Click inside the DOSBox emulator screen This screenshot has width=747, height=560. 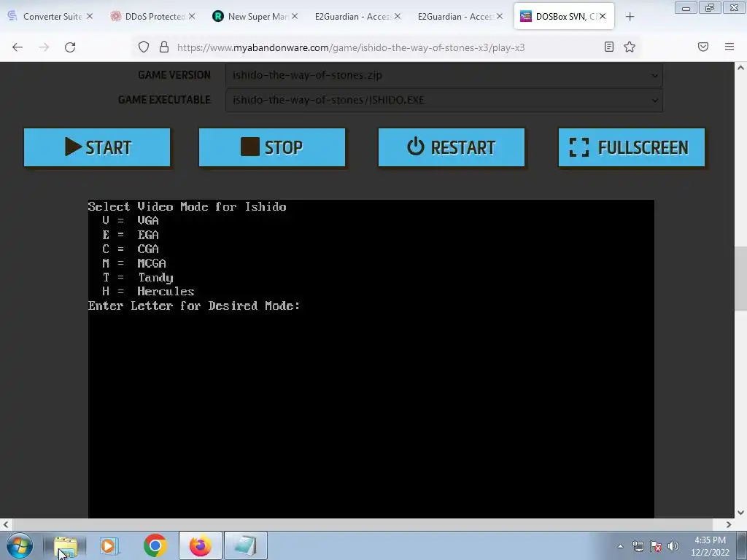[x=371, y=359]
